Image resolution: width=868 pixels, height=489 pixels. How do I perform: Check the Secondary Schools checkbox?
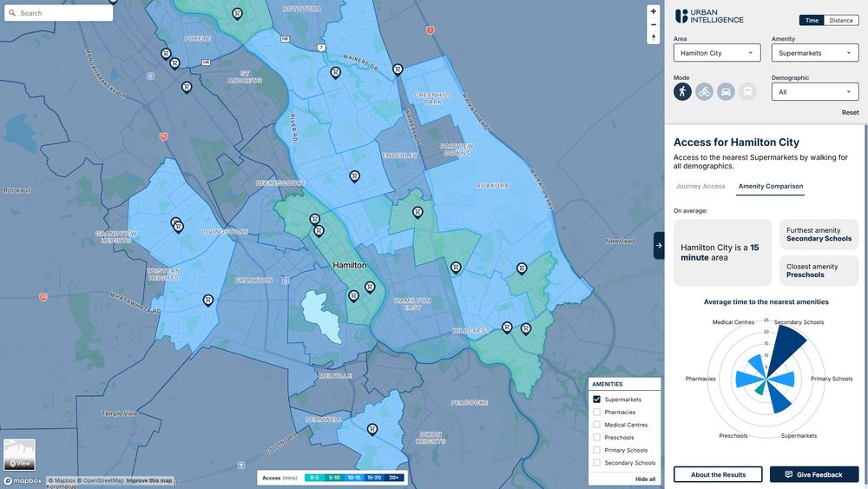coord(597,463)
